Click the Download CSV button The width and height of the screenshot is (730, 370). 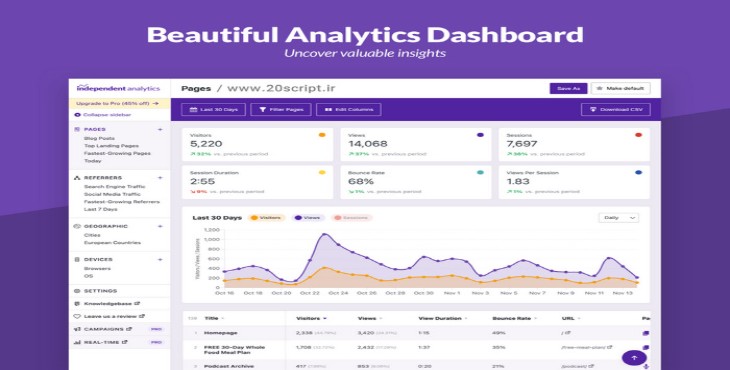coord(615,110)
